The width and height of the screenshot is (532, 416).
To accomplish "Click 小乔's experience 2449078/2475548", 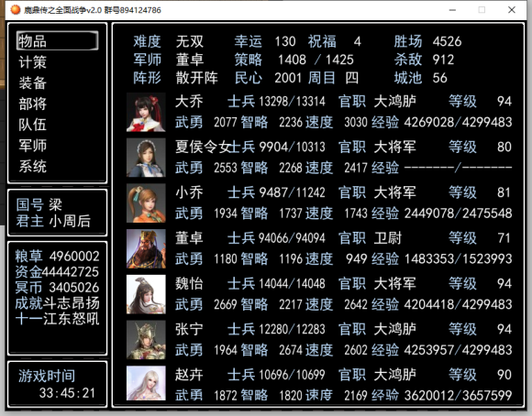I will tap(458, 213).
